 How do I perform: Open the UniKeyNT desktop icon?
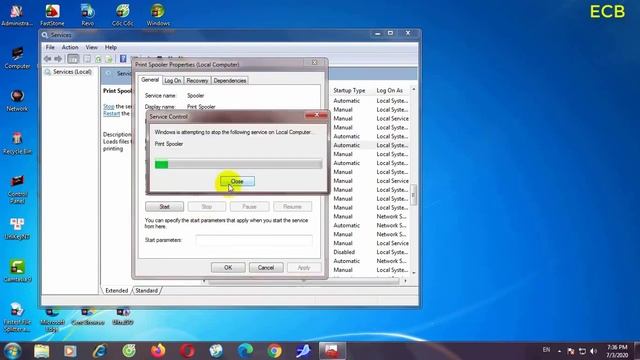click(x=17, y=229)
